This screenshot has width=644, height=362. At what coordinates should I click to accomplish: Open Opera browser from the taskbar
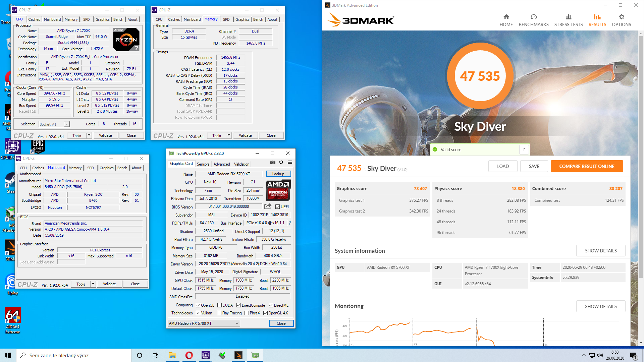click(x=189, y=355)
